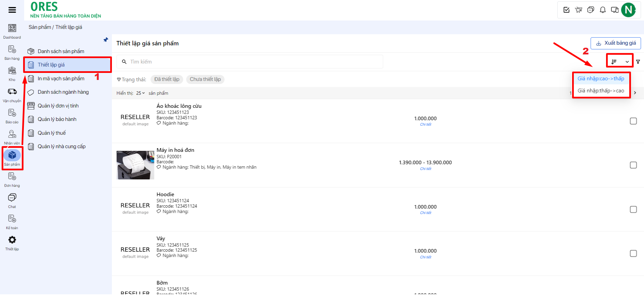
Task: Open the shopping cart icon in header
Action: click(578, 10)
